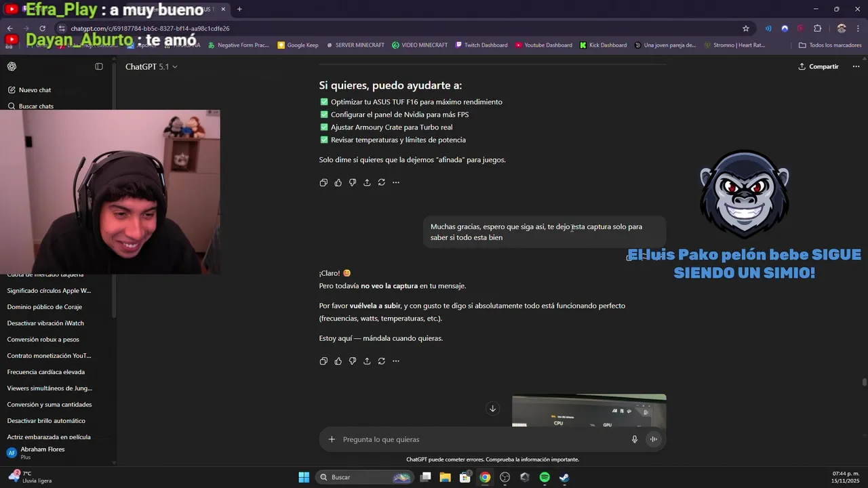This screenshot has height=488, width=868.
Task: Open the Windows Start menu
Action: 304,477
